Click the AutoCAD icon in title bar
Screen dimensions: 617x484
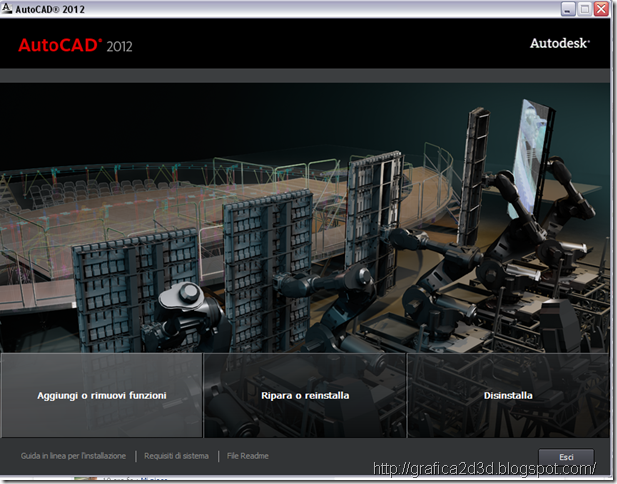coord(7,8)
